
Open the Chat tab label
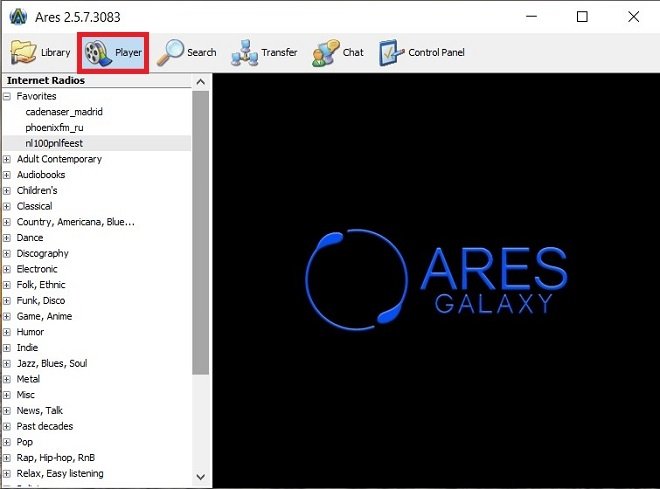click(353, 53)
